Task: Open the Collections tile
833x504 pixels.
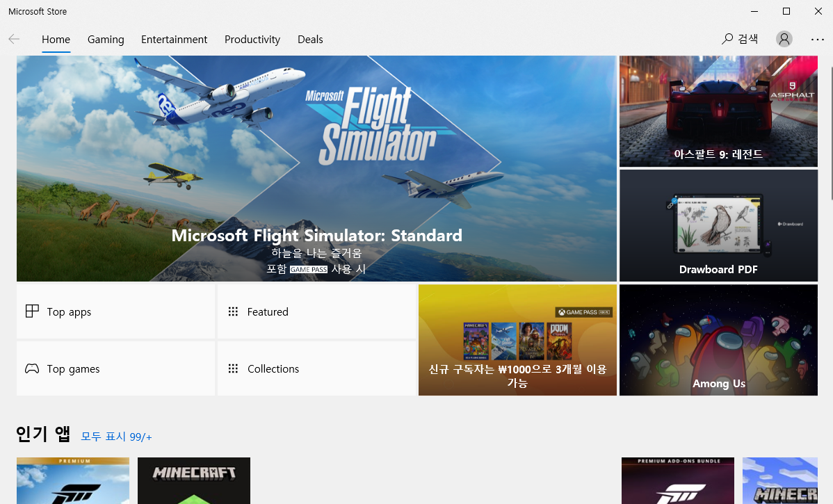Action: point(316,368)
